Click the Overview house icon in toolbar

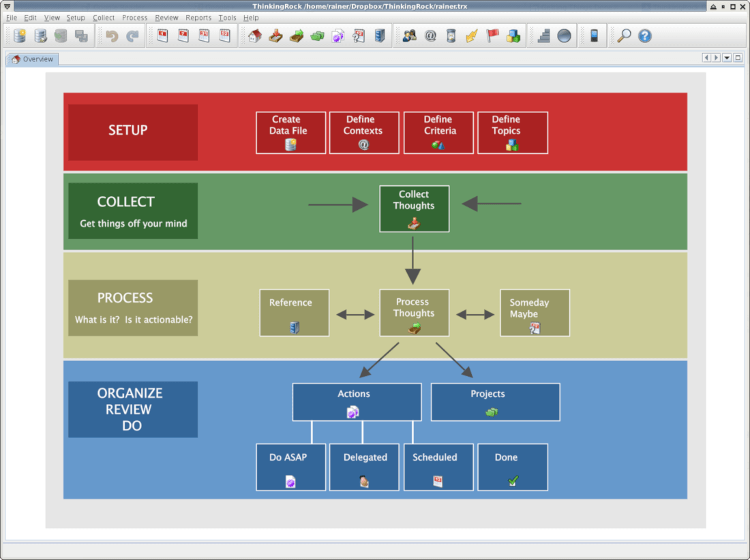(255, 36)
